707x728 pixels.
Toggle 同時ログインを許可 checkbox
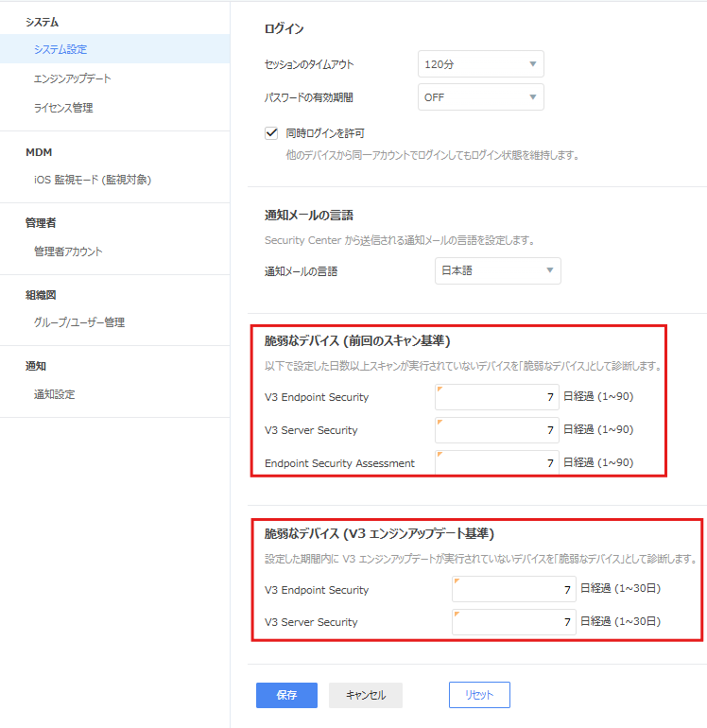tap(271, 133)
